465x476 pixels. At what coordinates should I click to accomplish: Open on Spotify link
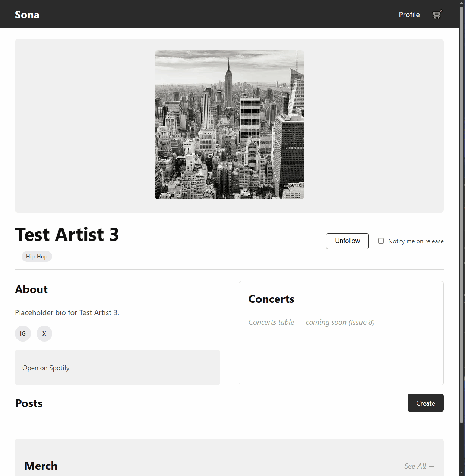tap(46, 368)
